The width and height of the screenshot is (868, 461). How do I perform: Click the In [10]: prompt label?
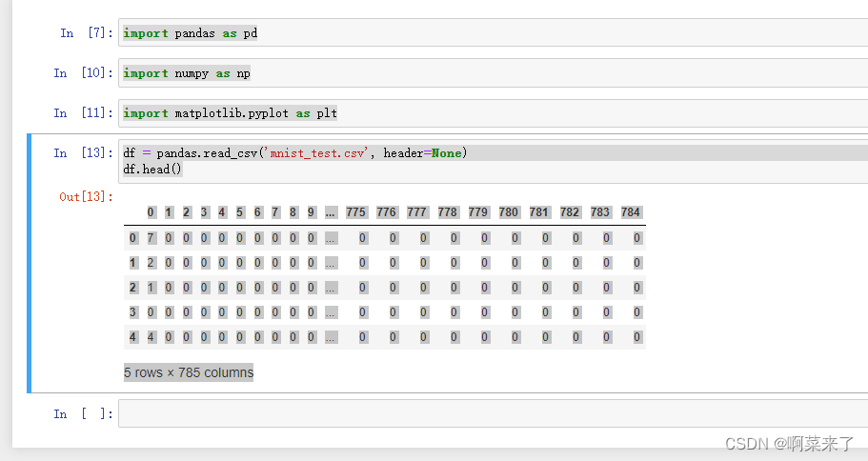pos(84,73)
